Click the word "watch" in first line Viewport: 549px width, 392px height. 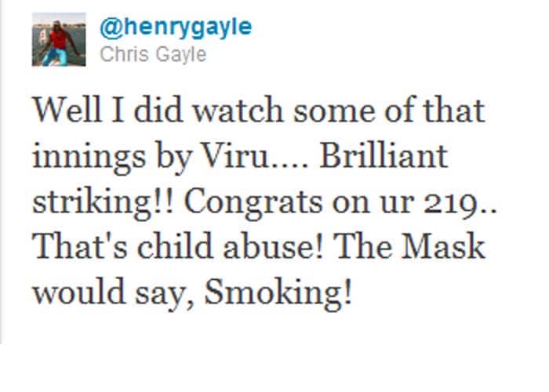238,109
